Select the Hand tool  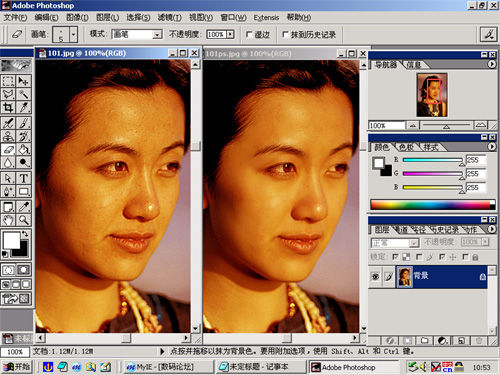(8, 220)
